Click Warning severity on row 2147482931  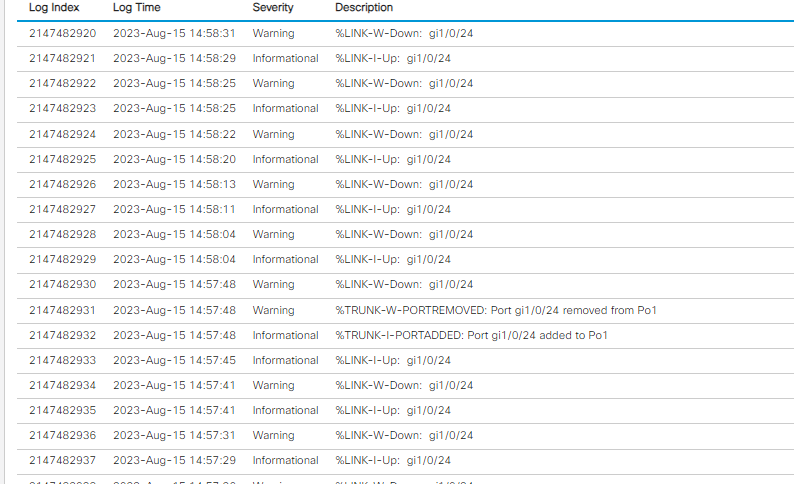[x=273, y=310]
